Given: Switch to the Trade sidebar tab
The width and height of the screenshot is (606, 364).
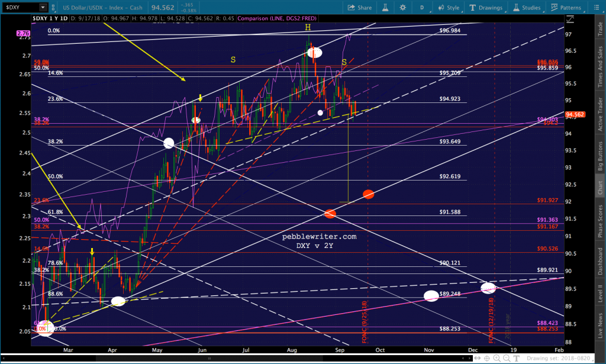Looking at the screenshot, I should tap(600, 30).
